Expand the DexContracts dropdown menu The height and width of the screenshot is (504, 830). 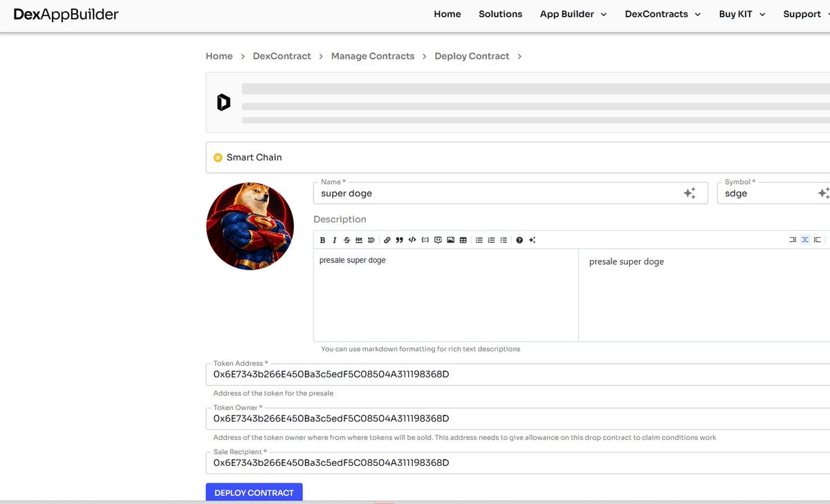[x=663, y=14]
